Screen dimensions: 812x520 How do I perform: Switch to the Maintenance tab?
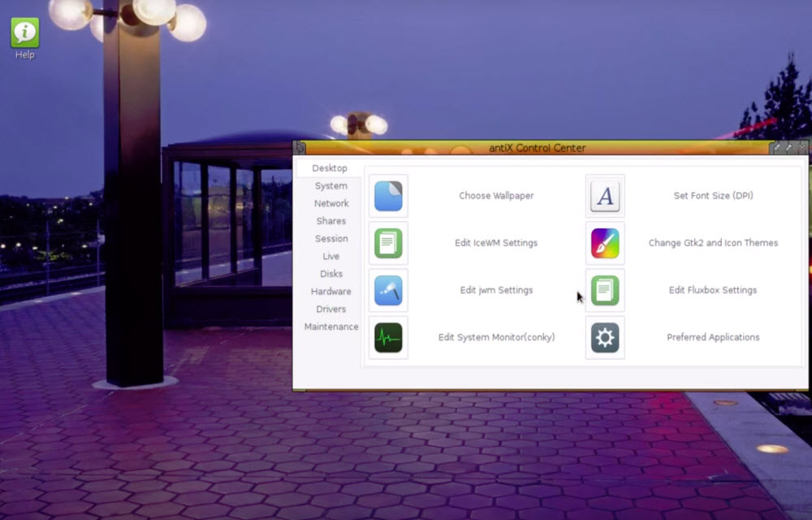pos(331,327)
